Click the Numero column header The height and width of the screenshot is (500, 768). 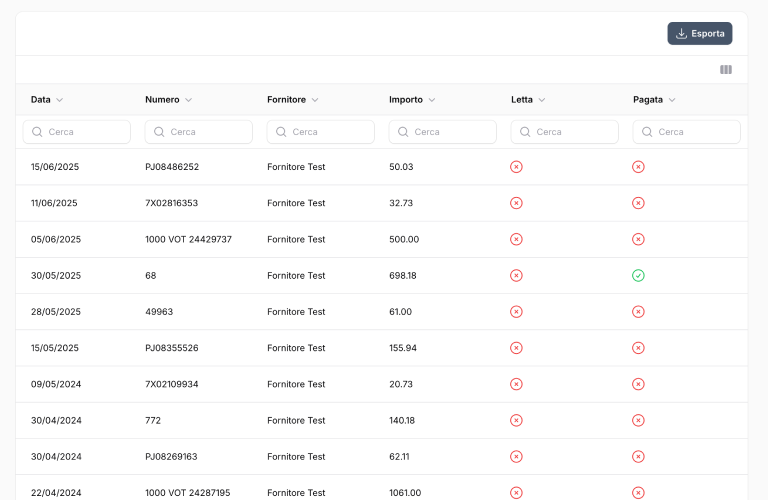click(162, 100)
